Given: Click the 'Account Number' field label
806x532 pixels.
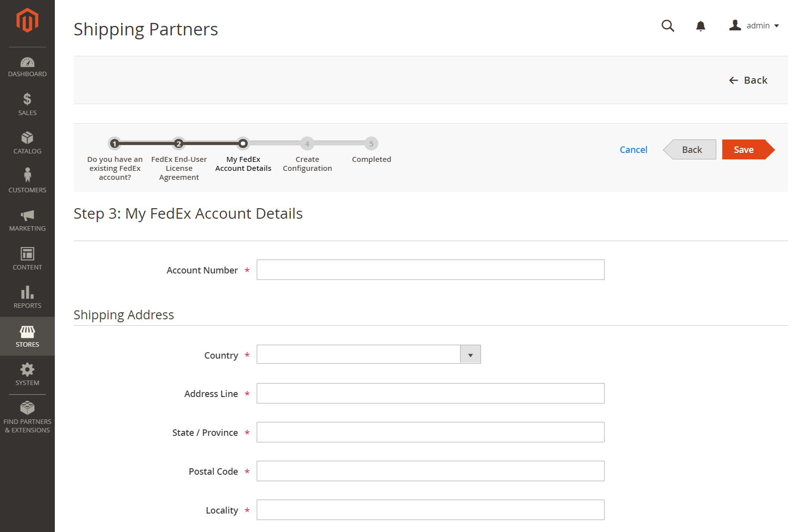Looking at the screenshot, I should click(202, 270).
